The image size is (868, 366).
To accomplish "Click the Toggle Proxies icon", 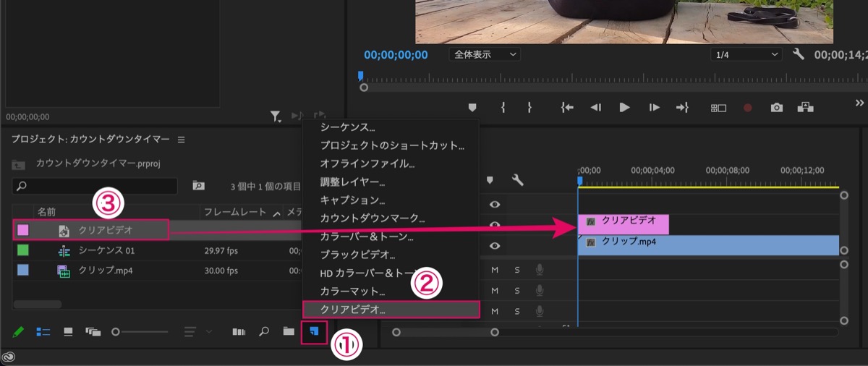I will coord(805,107).
